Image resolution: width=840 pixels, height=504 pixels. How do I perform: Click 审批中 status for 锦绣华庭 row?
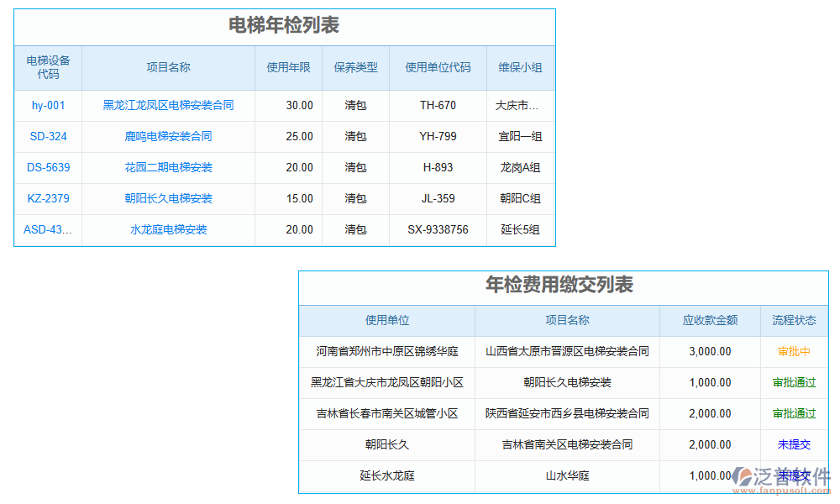pyautogui.click(x=794, y=351)
